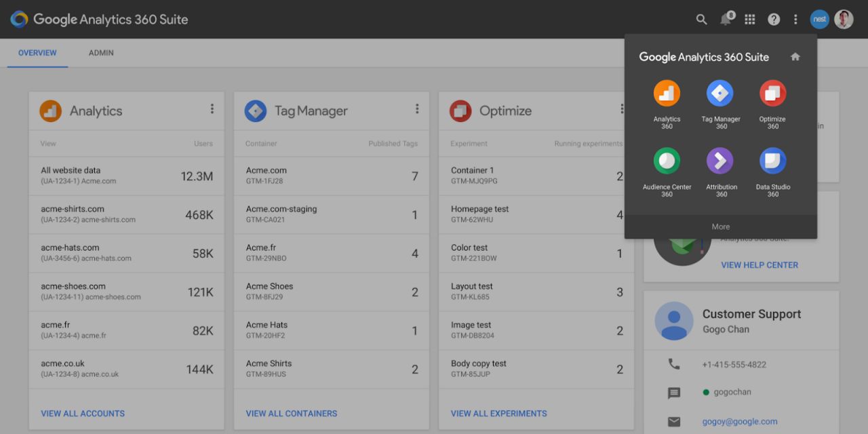Select the acme-shirts.com analytics view row
Image resolution: width=868 pixels, height=434 pixels.
pos(127,214)
